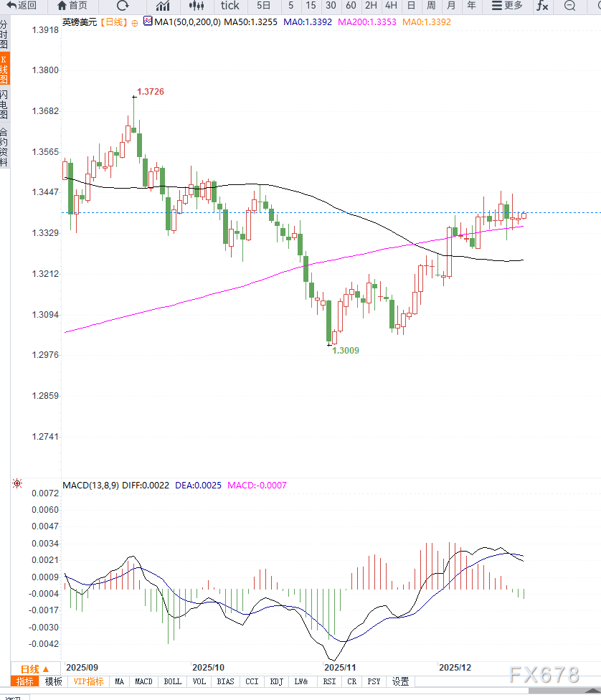Click the sun icon beside the MACD panel
This screenshot has height=700, width=601.
[16, 483]
